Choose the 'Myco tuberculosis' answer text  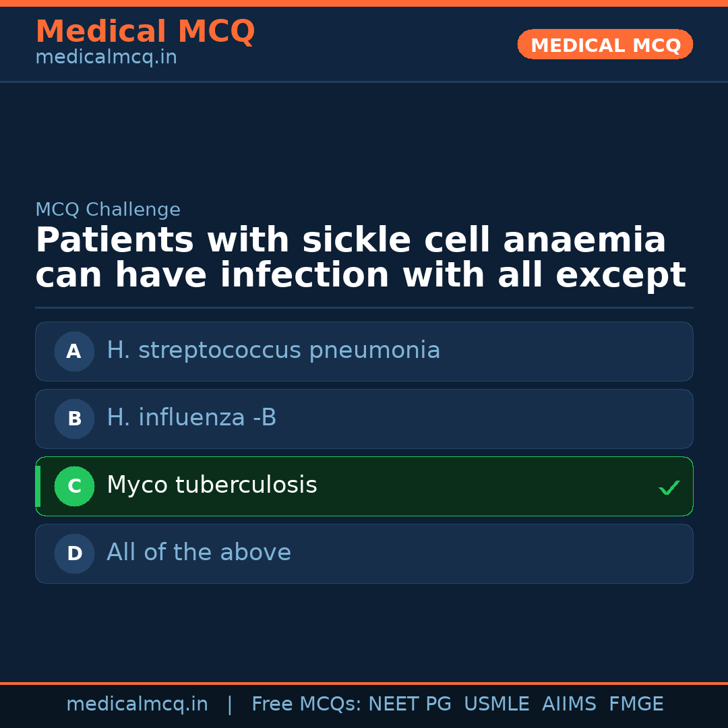(x=212, y=485)
